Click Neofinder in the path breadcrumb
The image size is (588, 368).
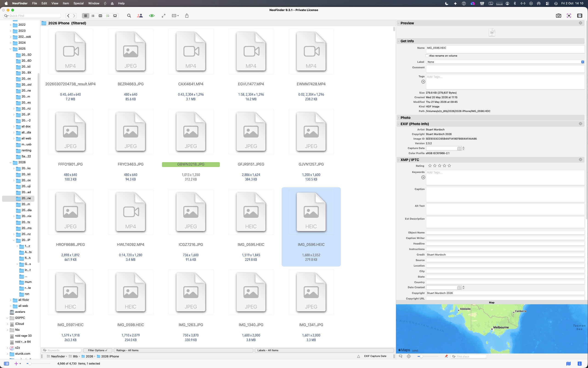(58, 356)
